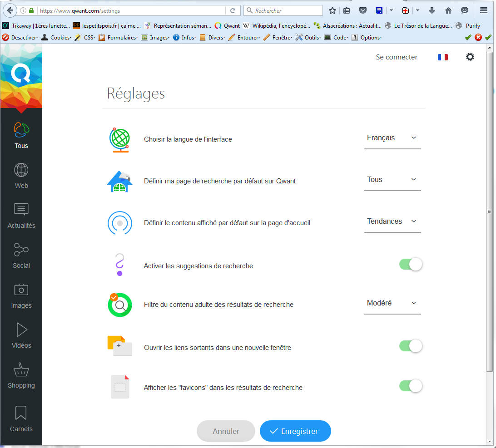Expand the adult content filter dropdown
Viewport: 496px width, 448px height.
(x=392, y=303)
